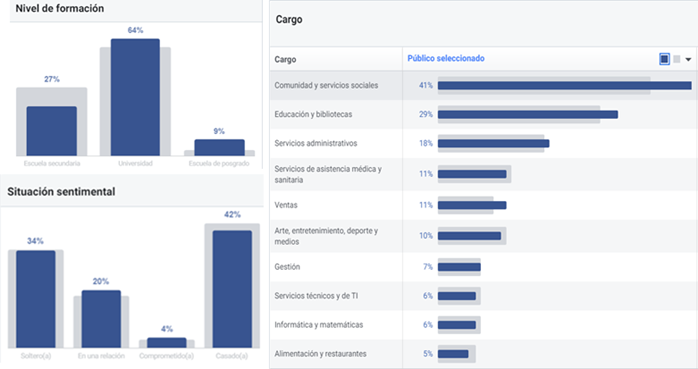Select the Soltero(a) 34% bar
Image resolution: width=698 pixels, height=369 pixels.
click(x=36, y=299)
